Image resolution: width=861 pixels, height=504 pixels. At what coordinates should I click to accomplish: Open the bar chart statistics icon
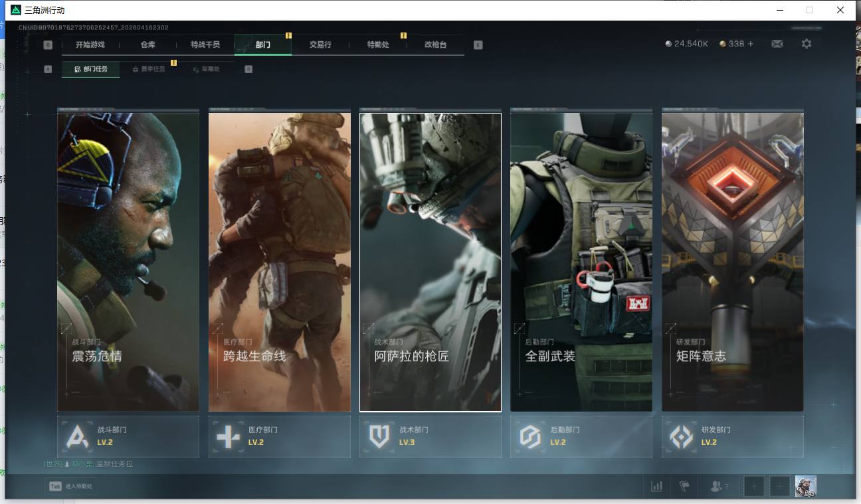657,487
